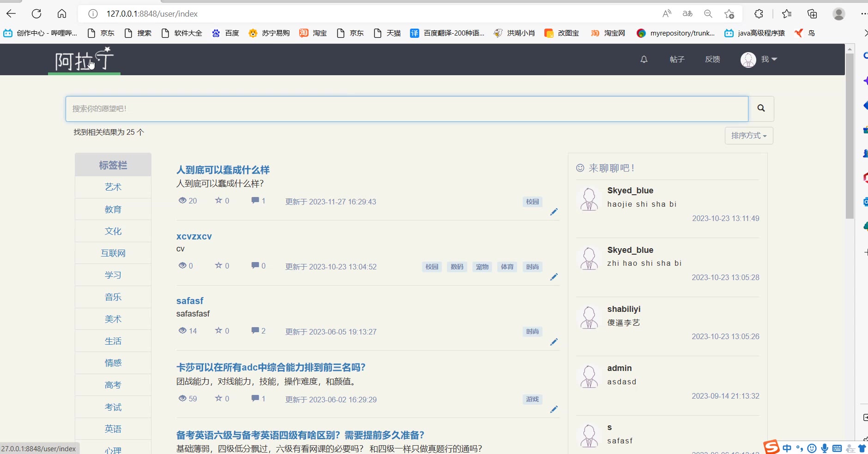Click the page vertical scrollbar
The image size is (868, 454).
click(x=850, y=136)
